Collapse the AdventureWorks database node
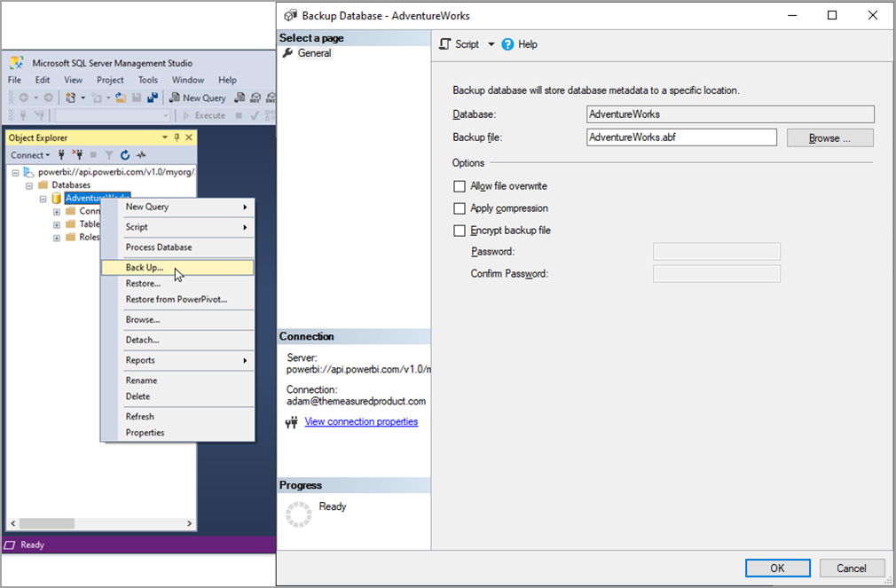 click(43, 198)
